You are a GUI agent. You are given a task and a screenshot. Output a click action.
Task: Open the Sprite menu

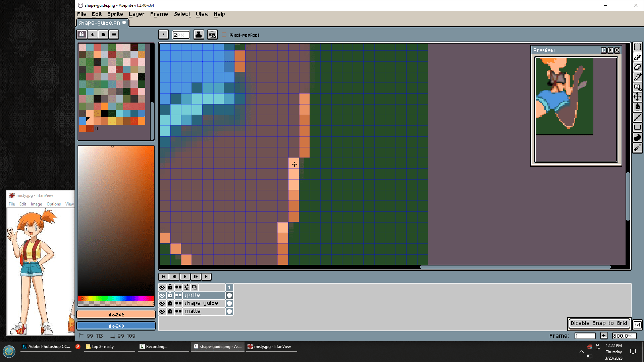(115, 14)
